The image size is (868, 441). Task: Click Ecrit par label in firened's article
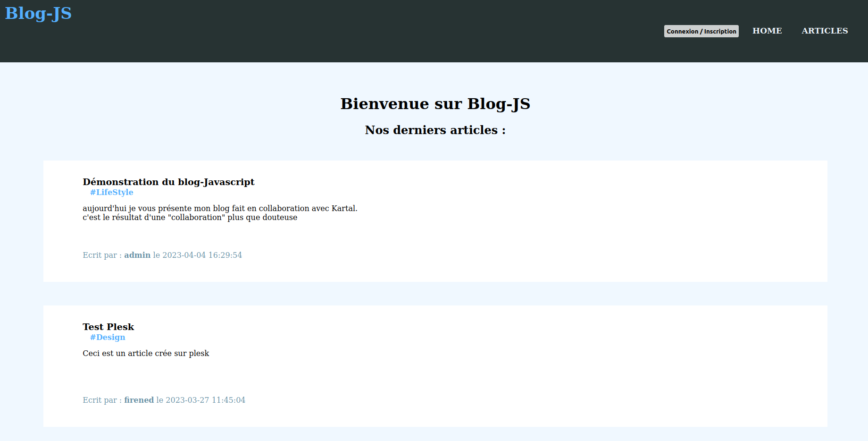102,400
